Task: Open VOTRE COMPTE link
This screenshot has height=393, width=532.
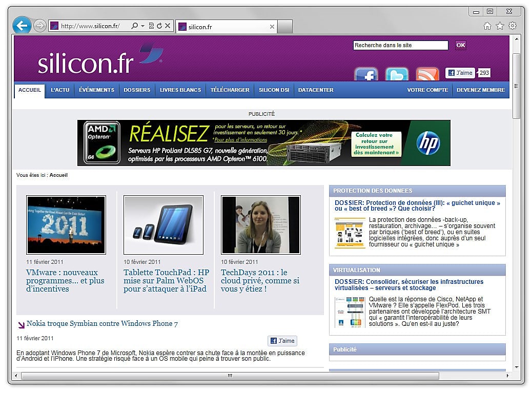Action: 427,90
